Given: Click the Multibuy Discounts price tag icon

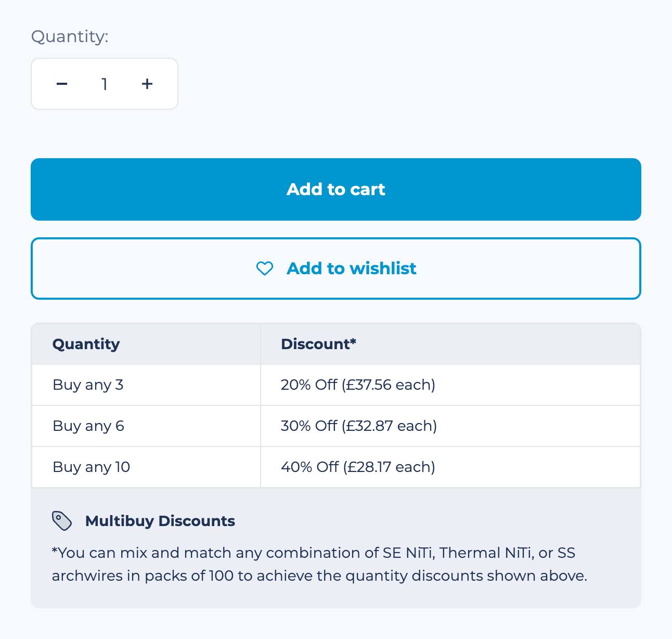Looking at the screenshot, I should coord(62,521).
